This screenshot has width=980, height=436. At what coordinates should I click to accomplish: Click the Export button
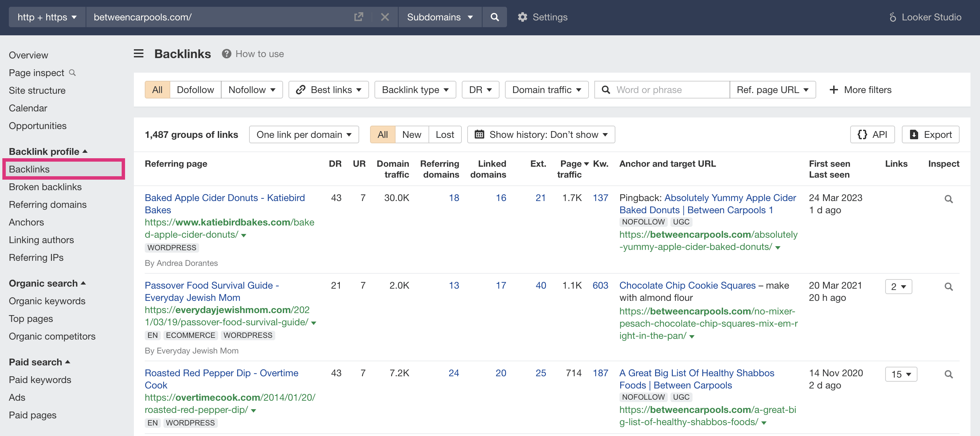click(x=930, y=134)
